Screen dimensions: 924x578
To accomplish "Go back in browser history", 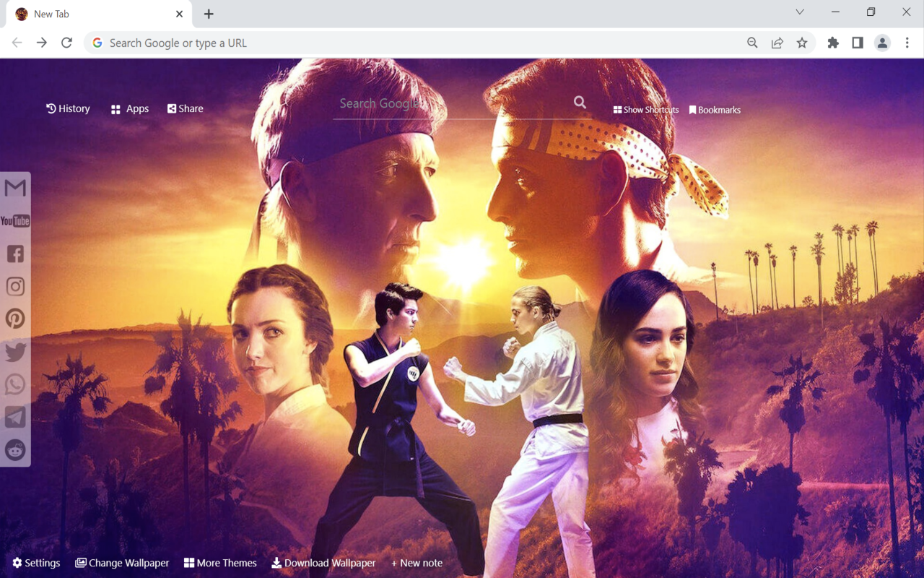I will coord(17,43).
